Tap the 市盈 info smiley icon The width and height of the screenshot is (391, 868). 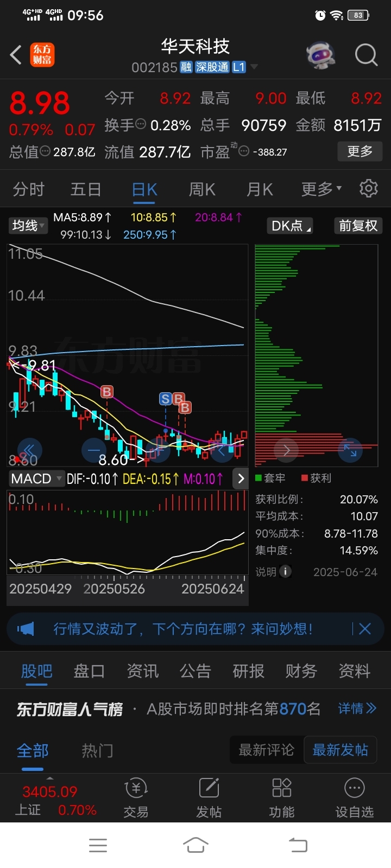pos(244,151)
